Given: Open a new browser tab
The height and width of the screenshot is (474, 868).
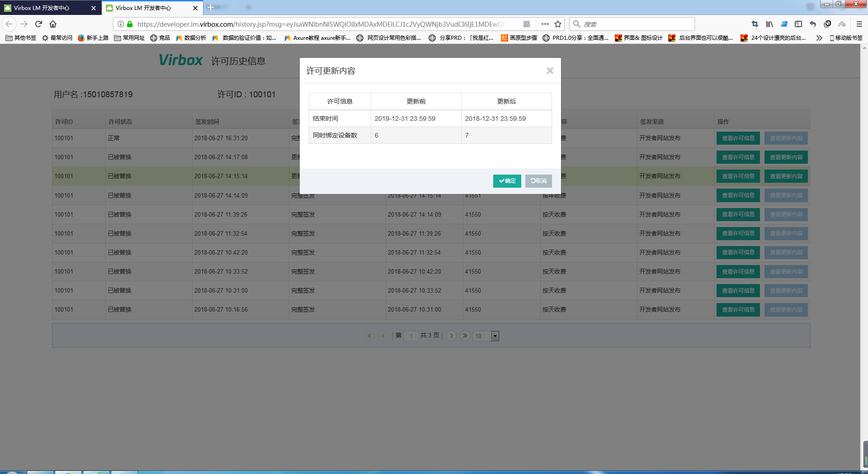Looking at the screenshot, I should point(211,7).
